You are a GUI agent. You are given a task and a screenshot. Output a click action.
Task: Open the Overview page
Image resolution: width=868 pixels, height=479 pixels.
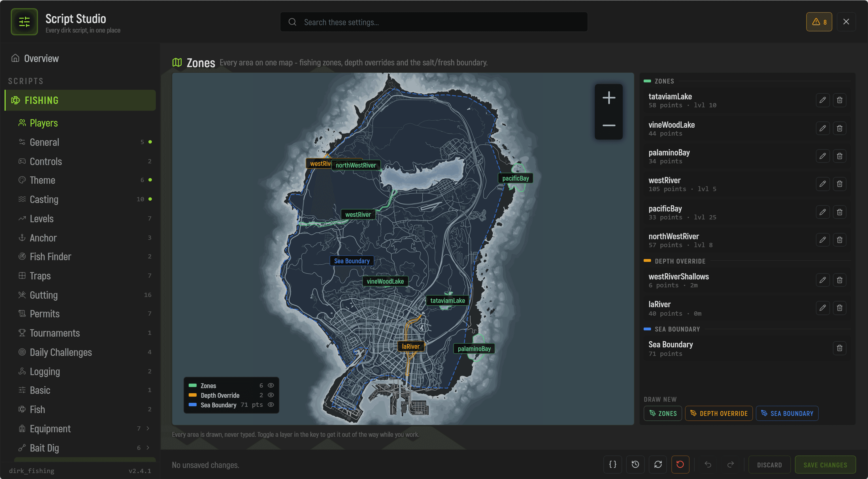80,59
